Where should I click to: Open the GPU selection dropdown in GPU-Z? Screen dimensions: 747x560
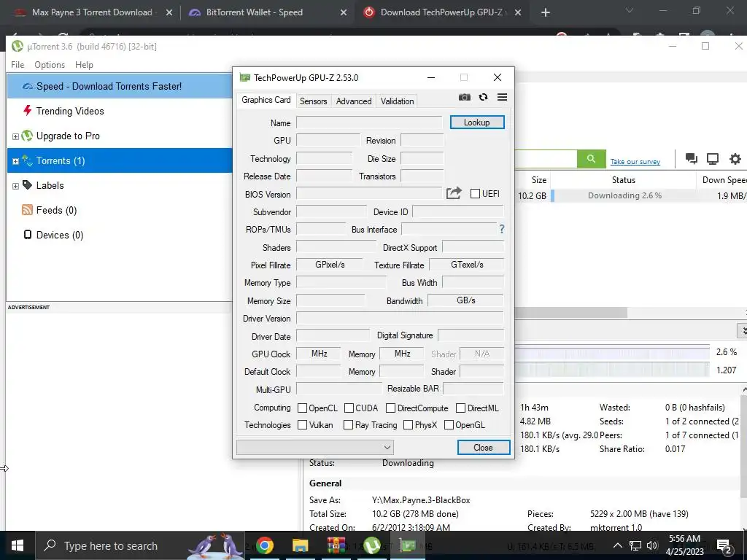click(315, 447)
